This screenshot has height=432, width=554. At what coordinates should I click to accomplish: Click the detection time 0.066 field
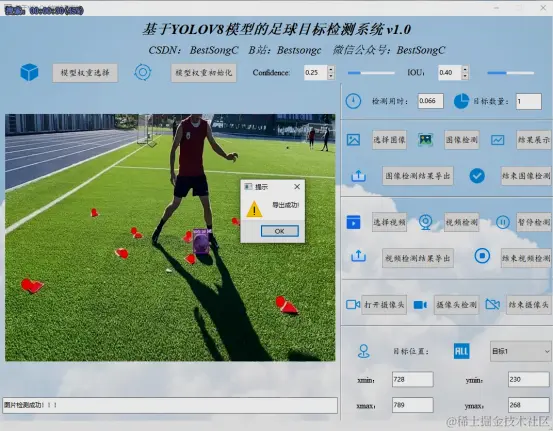tap(431, 101)
